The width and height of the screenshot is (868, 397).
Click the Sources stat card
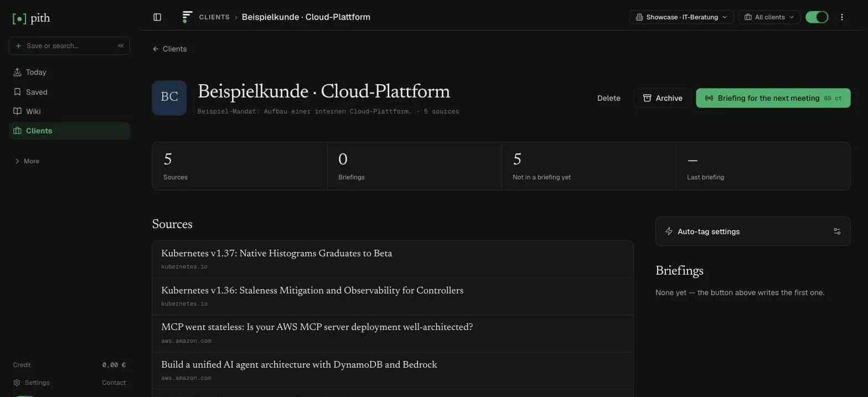click(x=240, y=166)
